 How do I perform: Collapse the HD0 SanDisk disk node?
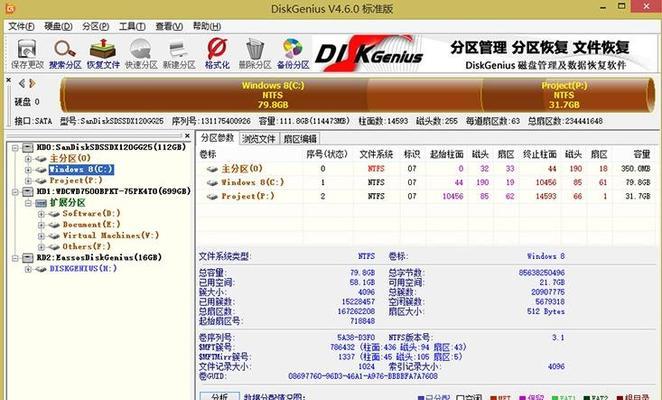click(15, 148)
